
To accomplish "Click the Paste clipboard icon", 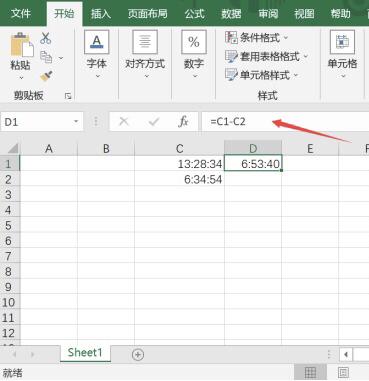I will tap(21, 45).
